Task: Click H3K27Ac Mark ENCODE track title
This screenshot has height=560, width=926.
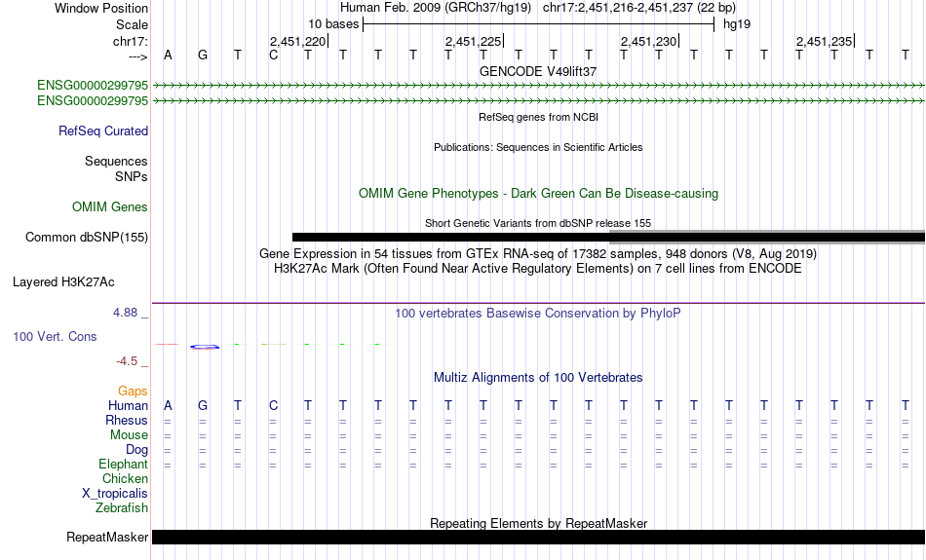Action: pyautogui.click(x=538, y=269)
